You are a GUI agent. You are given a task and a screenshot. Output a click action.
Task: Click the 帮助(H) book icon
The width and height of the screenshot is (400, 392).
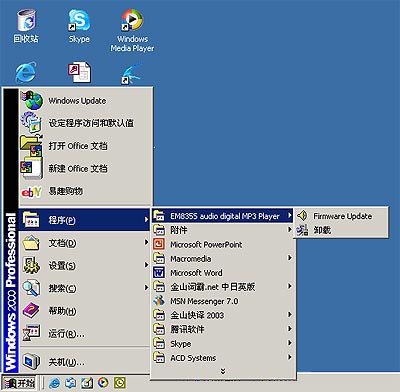pyautogui.click(x=31, y=311)
